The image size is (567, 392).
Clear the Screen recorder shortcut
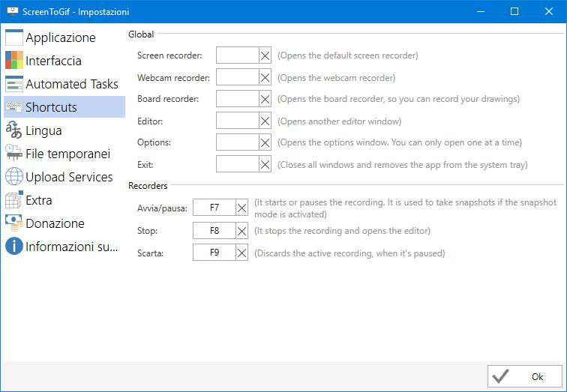[x=265, y=55]
